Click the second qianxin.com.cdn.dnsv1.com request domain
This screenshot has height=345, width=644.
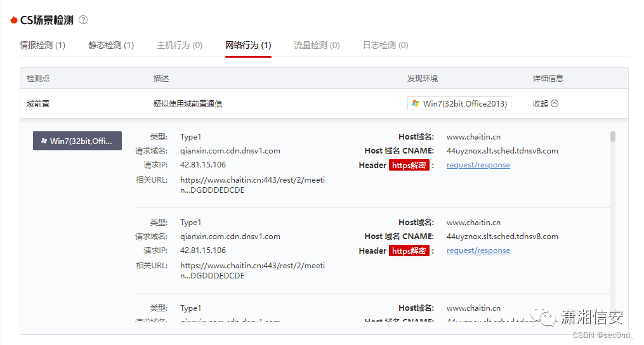click(230, 237)
